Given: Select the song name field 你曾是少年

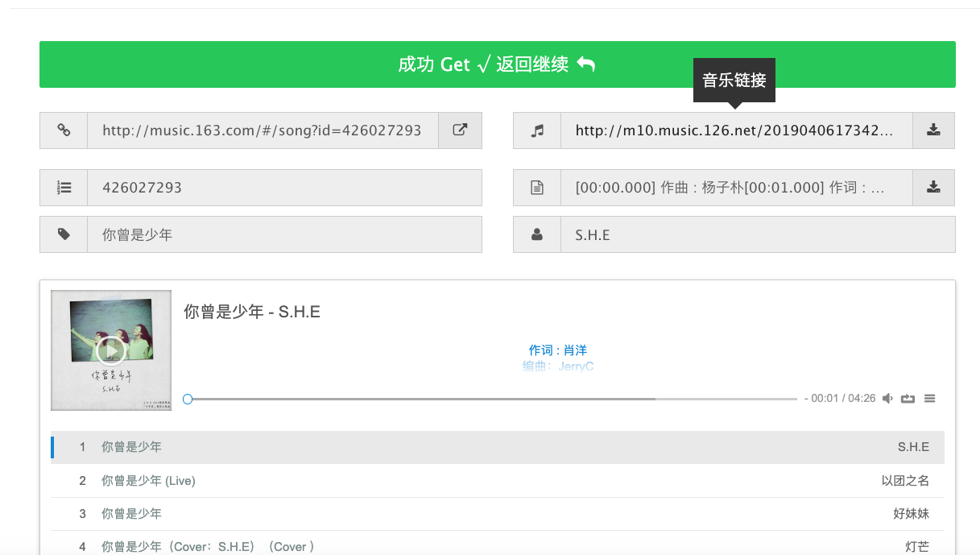Looking at the screenshot, I should 284,234.
